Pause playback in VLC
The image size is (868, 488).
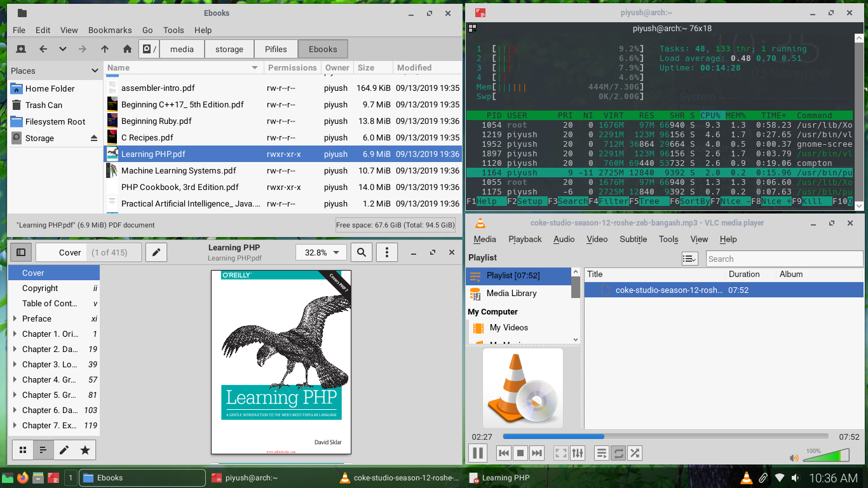pyautogui.click(x=477, y=453)
